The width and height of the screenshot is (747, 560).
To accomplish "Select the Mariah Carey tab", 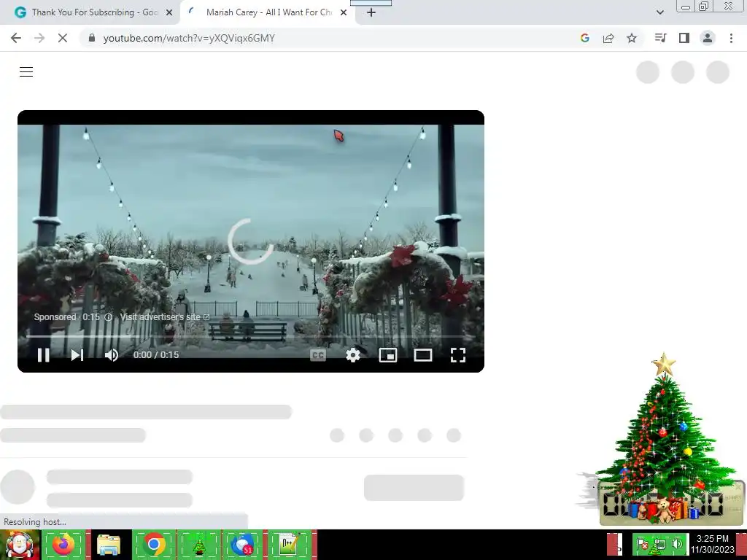I will click(x=268, y=12).
